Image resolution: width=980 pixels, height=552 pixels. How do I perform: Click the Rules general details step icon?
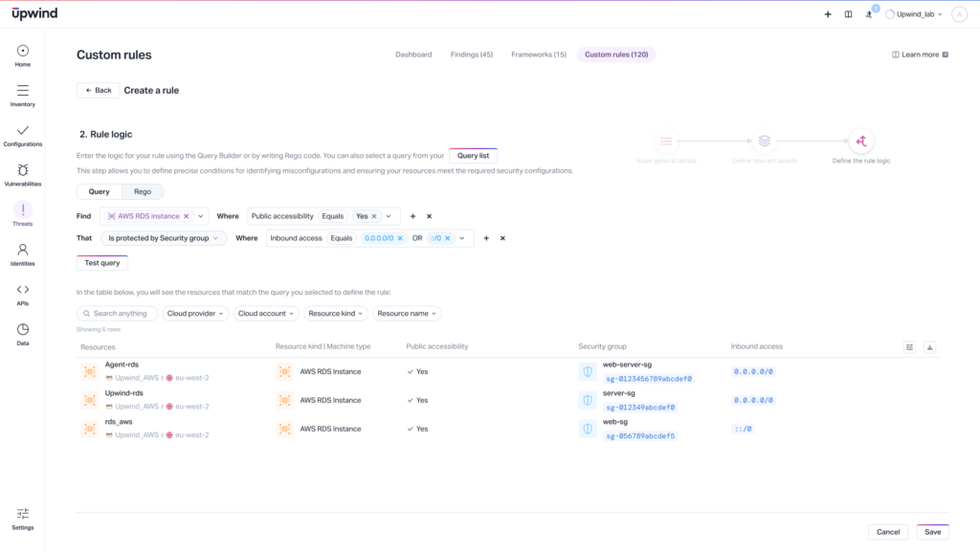coord(666,142)
